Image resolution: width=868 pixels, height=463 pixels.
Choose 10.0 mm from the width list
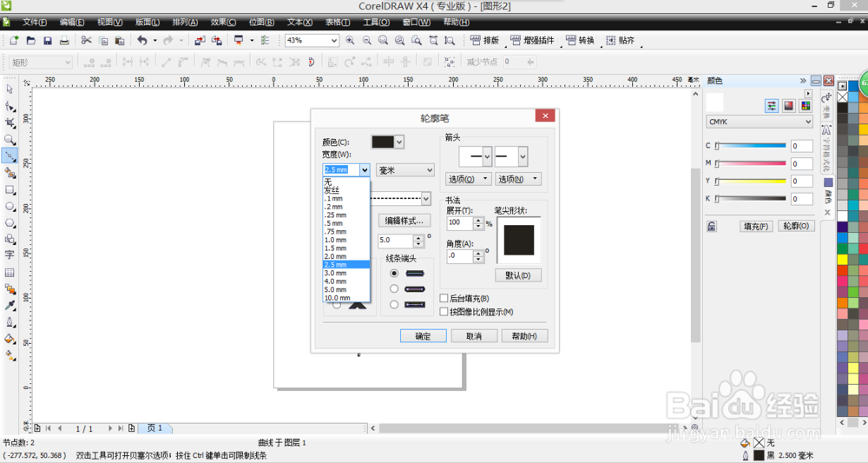[x=346, y=298]
